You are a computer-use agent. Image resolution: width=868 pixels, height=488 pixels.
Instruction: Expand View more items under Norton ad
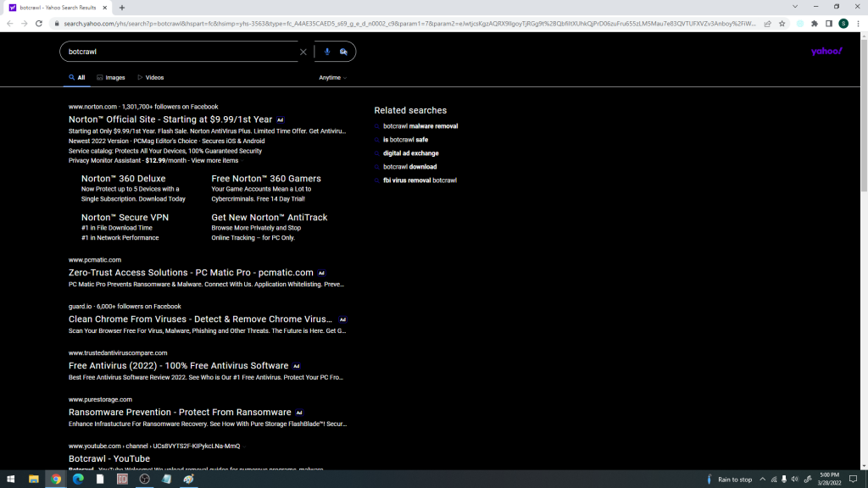[214, 160]
